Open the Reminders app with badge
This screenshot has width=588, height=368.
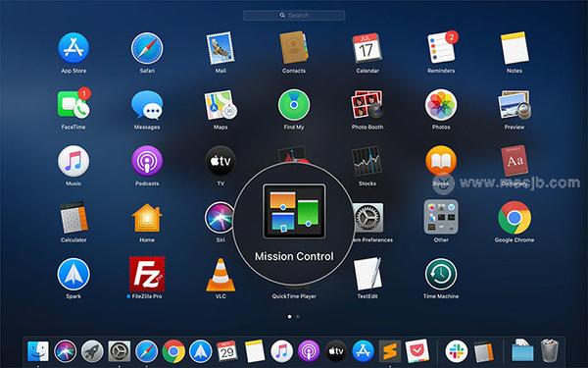442,47
